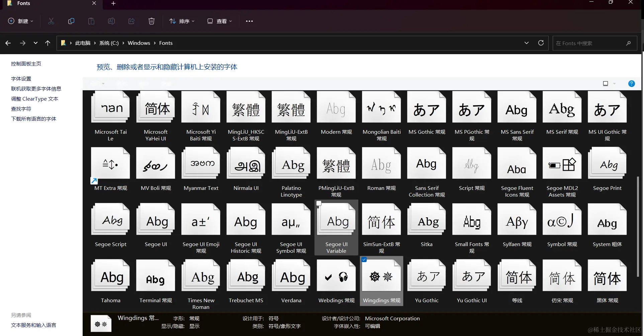
Task: Click the Rename icon in toolbar
Action: pos(111,21)
